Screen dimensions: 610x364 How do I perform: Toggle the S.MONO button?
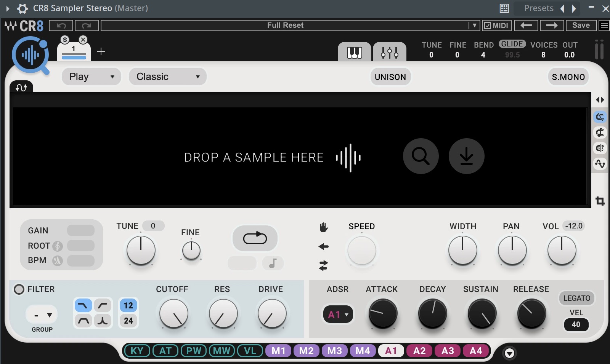[x=568, y=77]
